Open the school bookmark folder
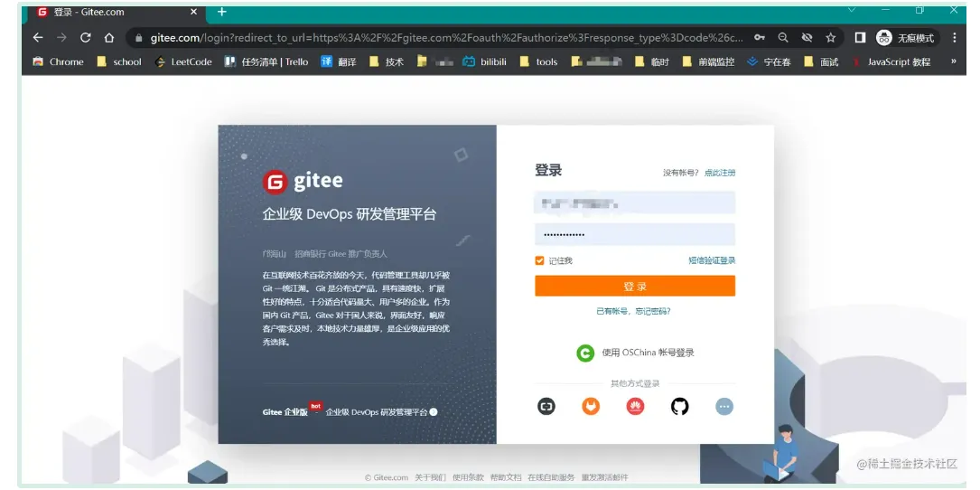The height and width of the screenshot is (490, 980). [119, 62]
